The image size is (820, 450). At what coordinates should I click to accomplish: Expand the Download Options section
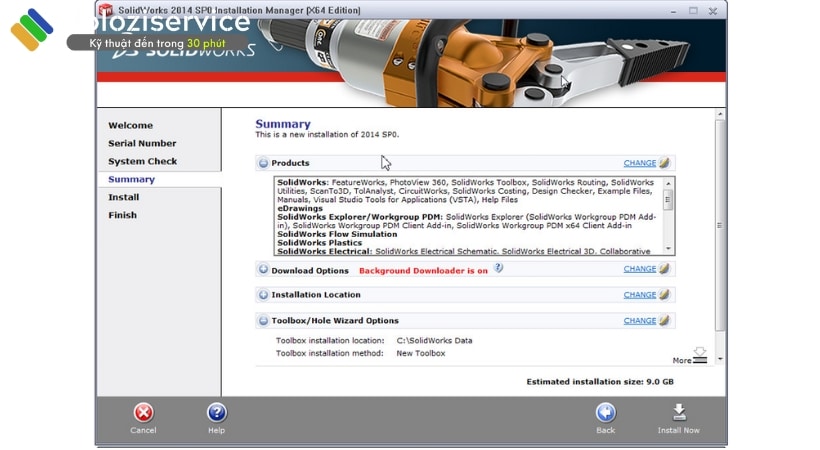pos(263,270)
